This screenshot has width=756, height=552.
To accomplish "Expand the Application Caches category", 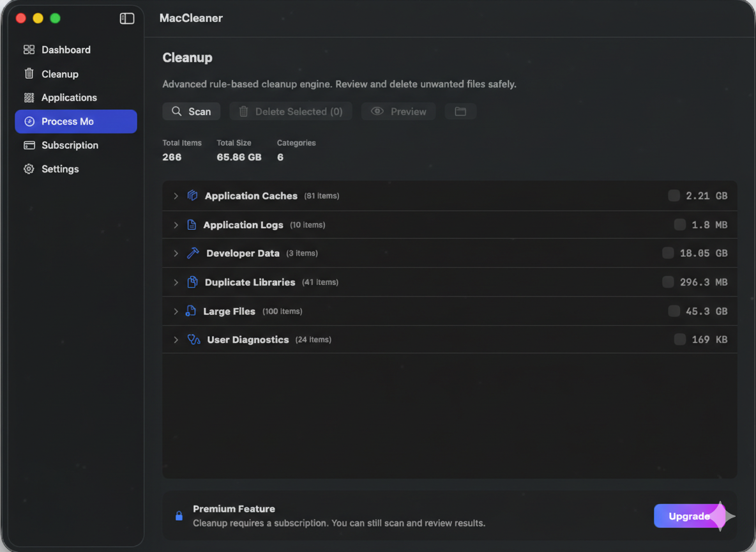I will (x=176, y=195).
